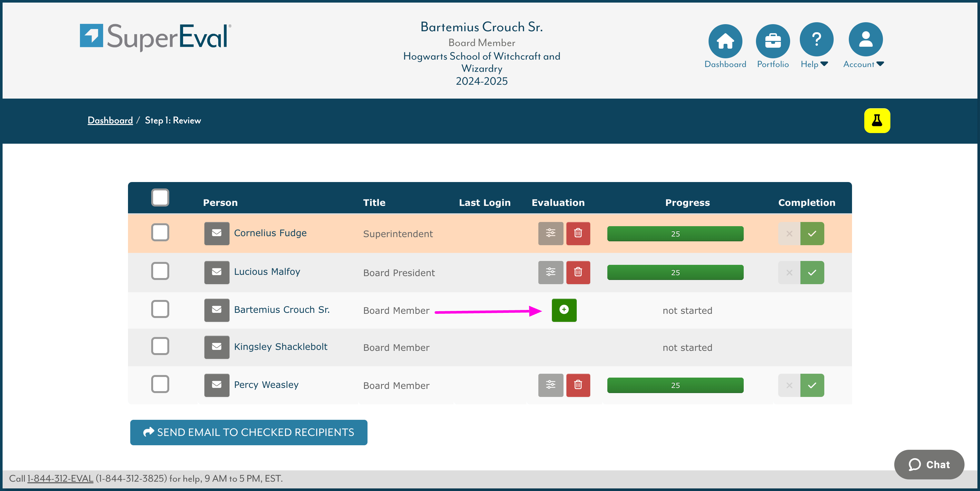Open Percy Weasley name link
The width and height of the screenshot is (980, 491).
click(266, 384)
